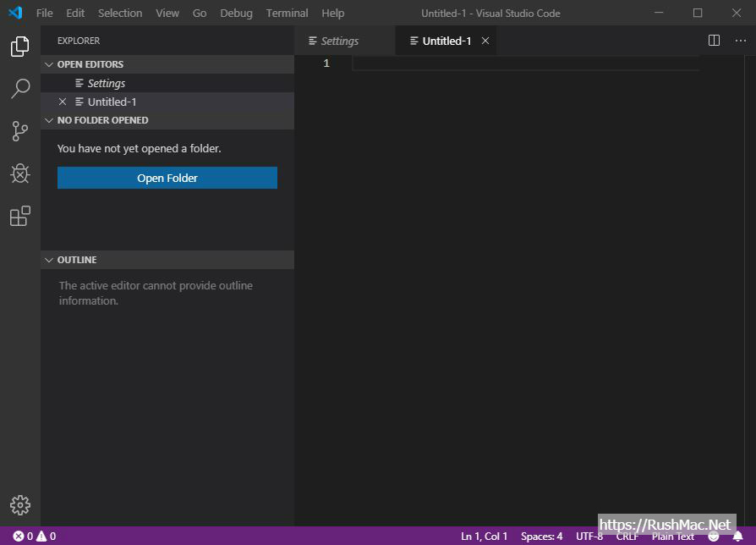Open the Source Control view icon
756x545 pixels.
point(19,131)
